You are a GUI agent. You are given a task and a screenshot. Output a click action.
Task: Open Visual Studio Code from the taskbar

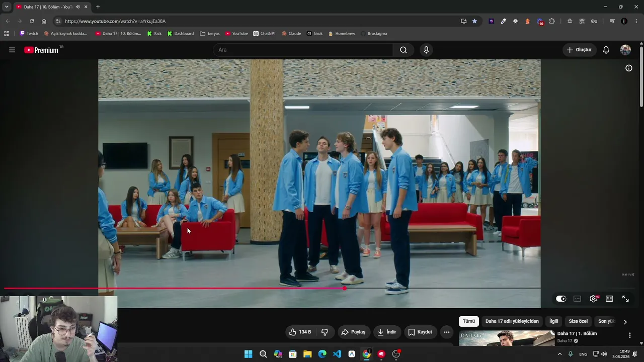point(337,354)
